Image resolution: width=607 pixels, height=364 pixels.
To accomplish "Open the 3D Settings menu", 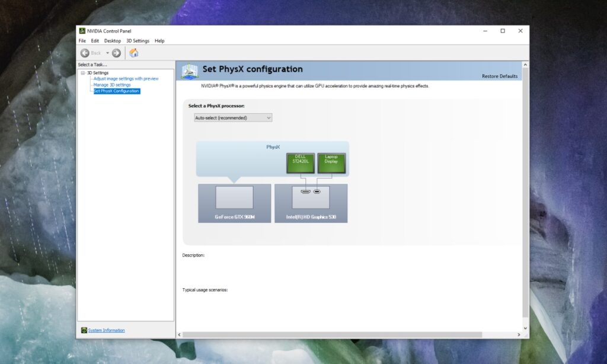I will point(137,40).
